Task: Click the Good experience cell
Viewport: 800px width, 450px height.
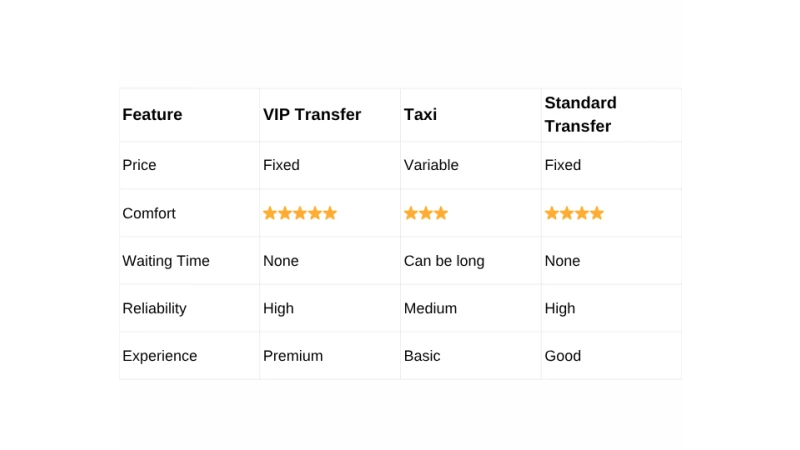Action: (563, 356)
